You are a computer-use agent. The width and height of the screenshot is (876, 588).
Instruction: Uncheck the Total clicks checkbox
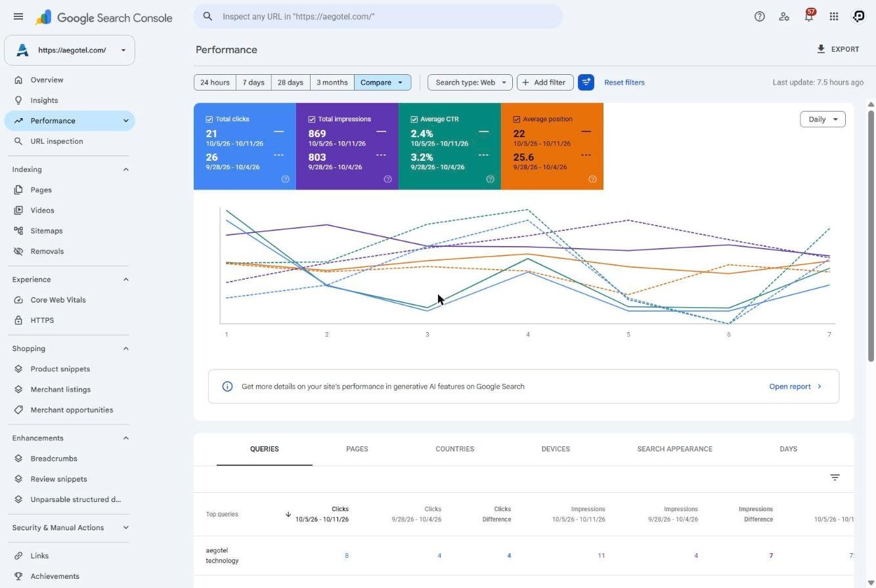(x=209, y=119)
